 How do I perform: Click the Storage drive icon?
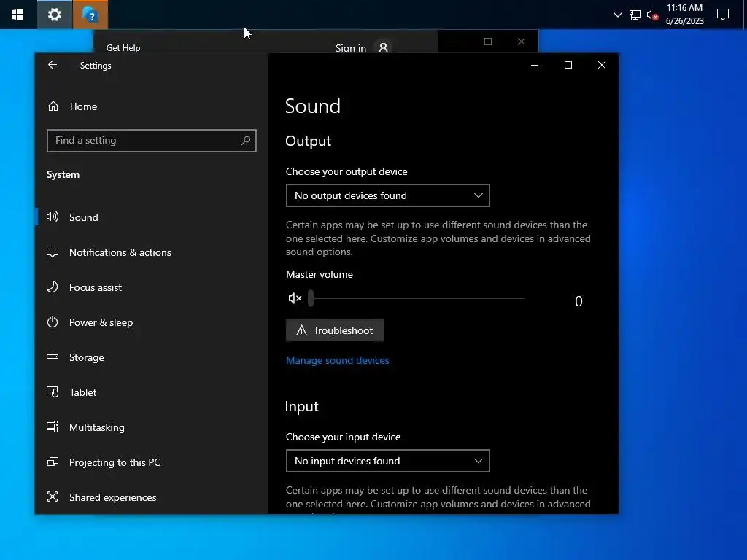click(53, 357)
